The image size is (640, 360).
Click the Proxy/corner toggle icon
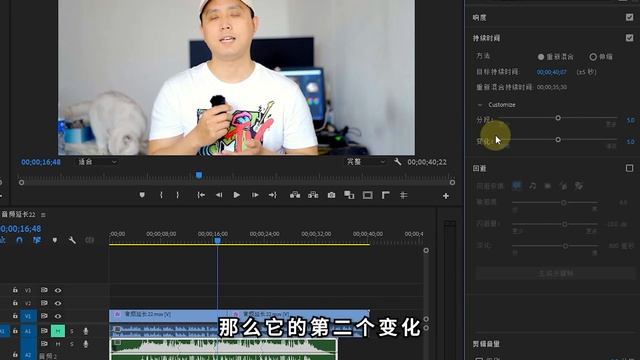(x=385, y=195)
